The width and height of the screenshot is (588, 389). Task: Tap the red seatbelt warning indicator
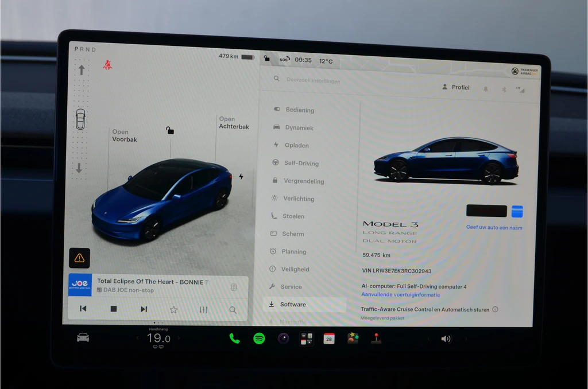pyautogui.click(x=107, y=65)
